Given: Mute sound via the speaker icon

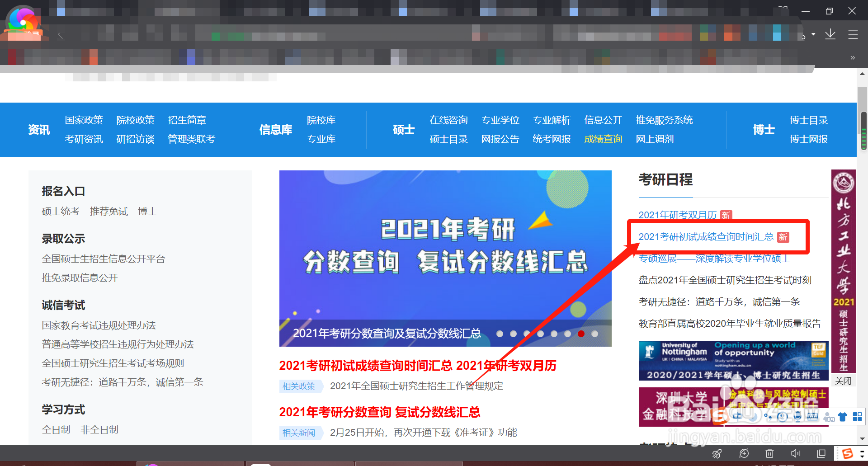Looking at the screenshot, I should tap(795, 454).
